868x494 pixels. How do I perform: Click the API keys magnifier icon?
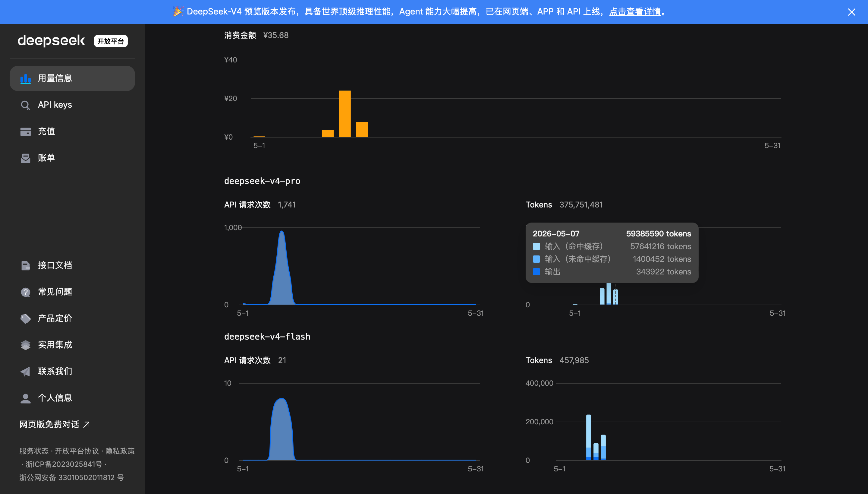[x=25, y=105]
